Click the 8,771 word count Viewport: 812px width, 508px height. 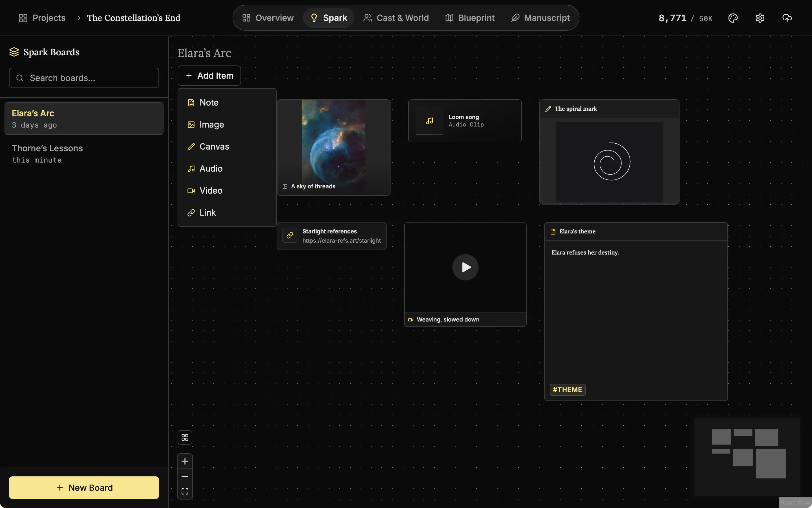[x=672, y=18]
